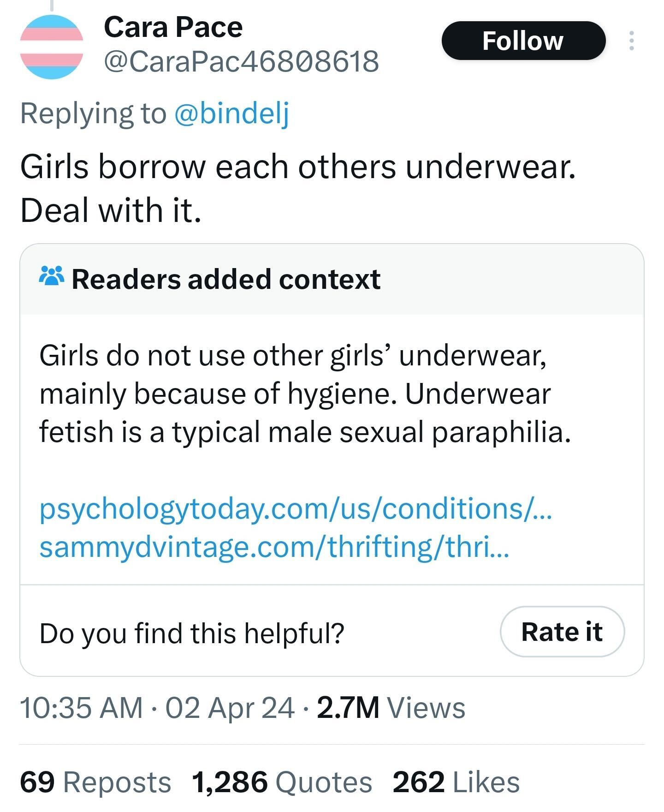Click the 02 Apr 24 date
The width and height of the screenshot is (664, 812).
[230, 708]
